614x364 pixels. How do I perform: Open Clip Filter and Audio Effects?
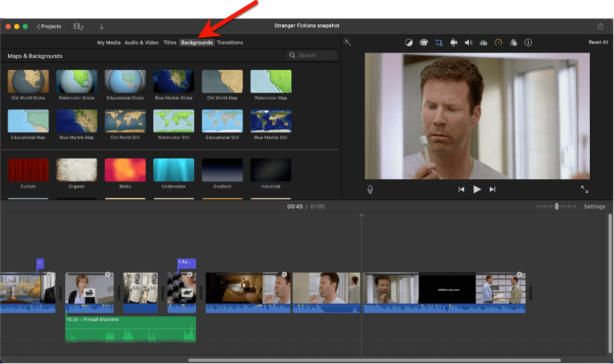click(x=513, y=42)
